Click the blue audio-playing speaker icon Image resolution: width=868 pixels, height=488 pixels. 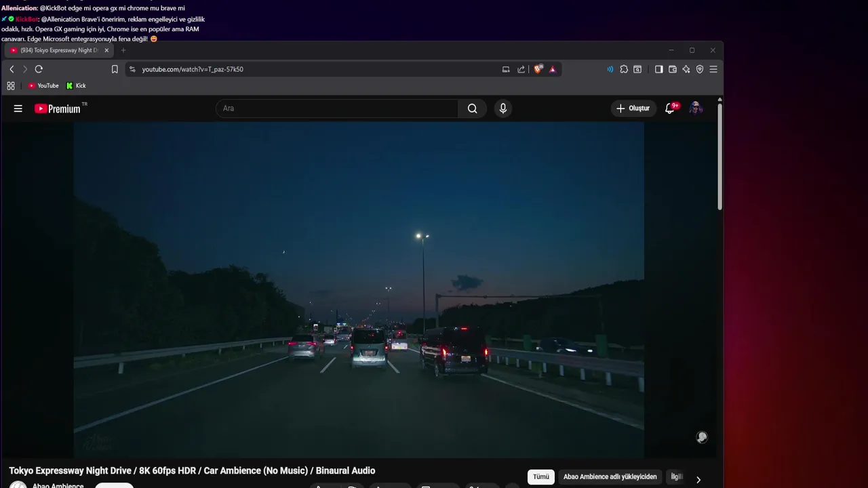pyautogui.click(x=610, y=69)
